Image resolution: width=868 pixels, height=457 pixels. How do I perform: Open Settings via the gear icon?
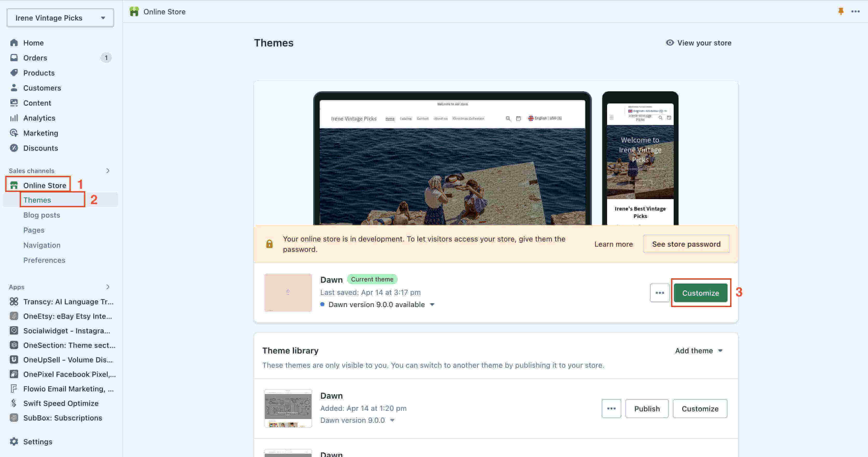14,441
